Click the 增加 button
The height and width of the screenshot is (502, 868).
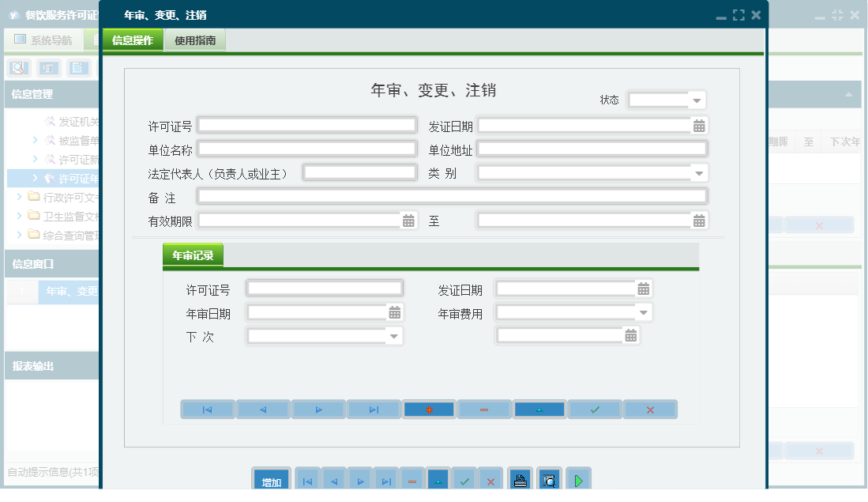[271, 481]
